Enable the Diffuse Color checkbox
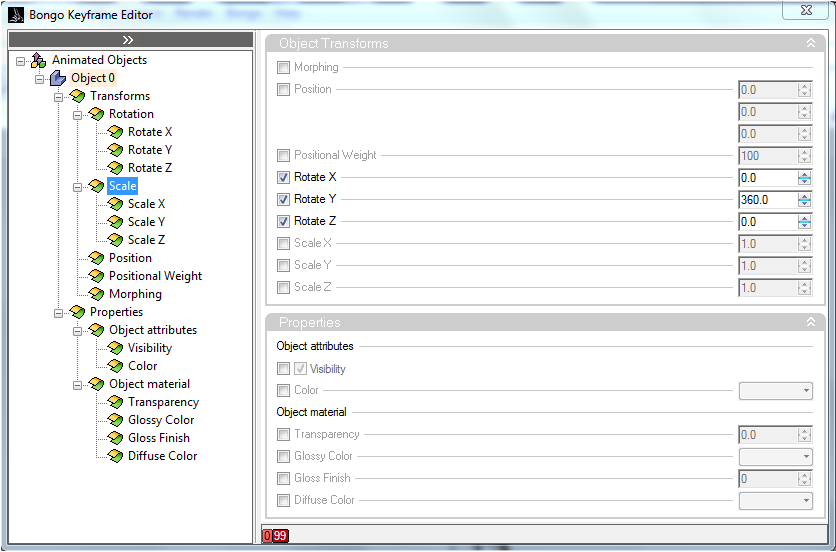836x552 pixels. [x=284, y=501]
